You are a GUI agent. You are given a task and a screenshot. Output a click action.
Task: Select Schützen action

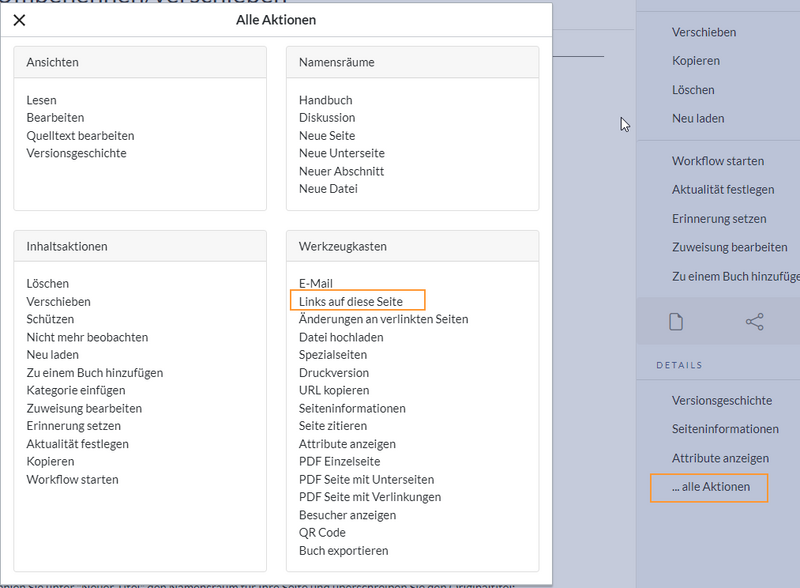(50, 319)
